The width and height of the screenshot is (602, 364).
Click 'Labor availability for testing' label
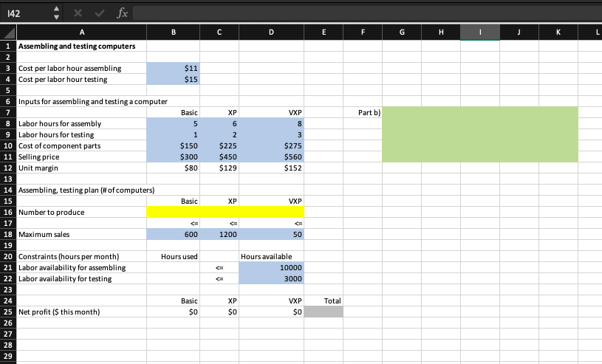[65, 279]
